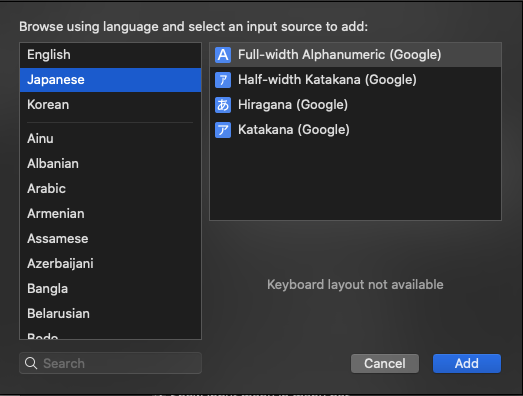This screenshot has width=523, height=396.
Task: Choose Korean in the language list
Action: 110,105
